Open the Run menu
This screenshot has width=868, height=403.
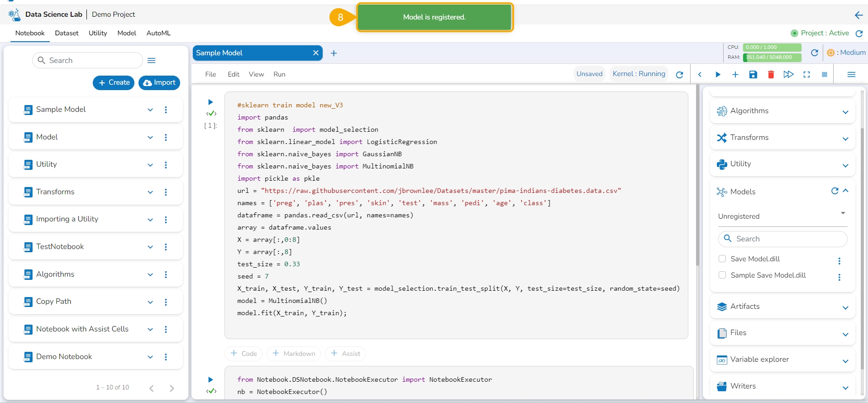[279, 74]
